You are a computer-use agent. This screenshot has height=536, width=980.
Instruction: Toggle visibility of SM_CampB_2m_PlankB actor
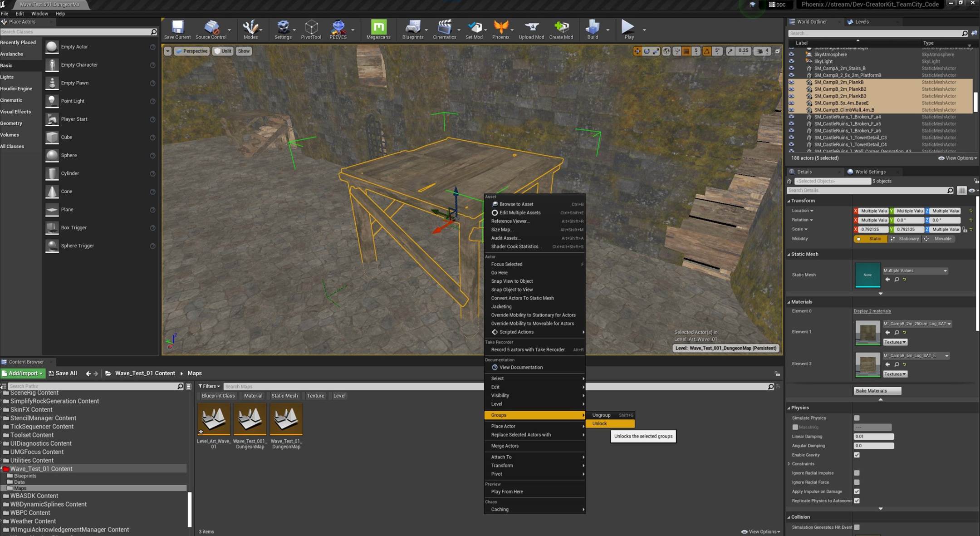click(791, 82)
